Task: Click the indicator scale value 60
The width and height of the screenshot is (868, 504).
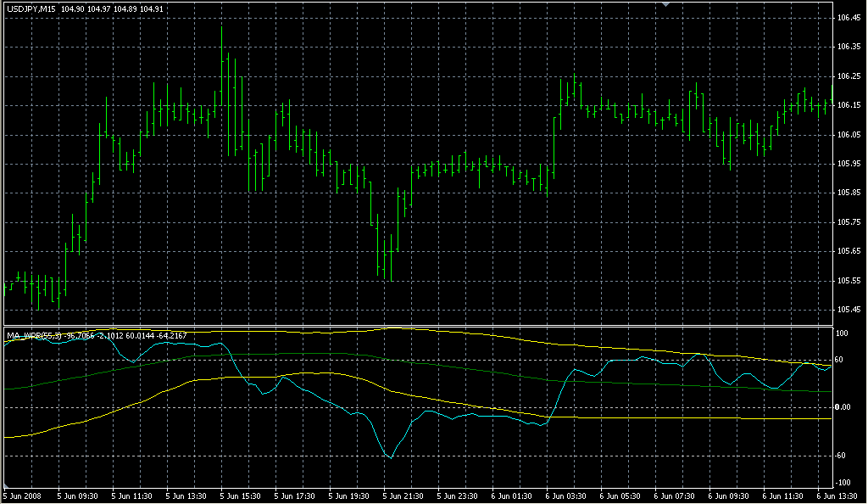Action: [x=839, y=360]
